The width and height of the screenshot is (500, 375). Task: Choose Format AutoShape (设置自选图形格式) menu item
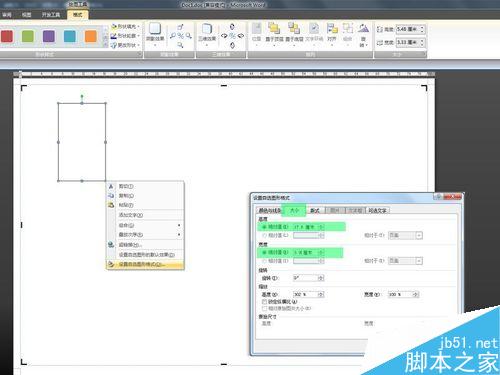(145, 264)
